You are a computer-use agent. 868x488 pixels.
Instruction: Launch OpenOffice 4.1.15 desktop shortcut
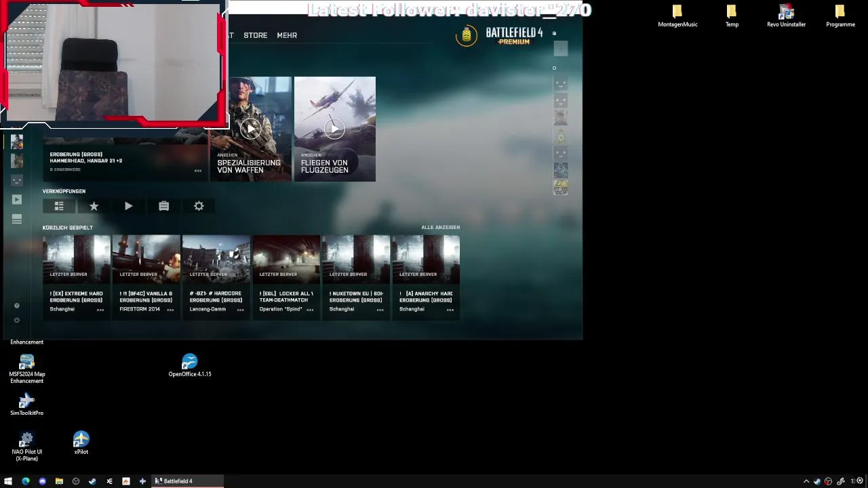190,365
